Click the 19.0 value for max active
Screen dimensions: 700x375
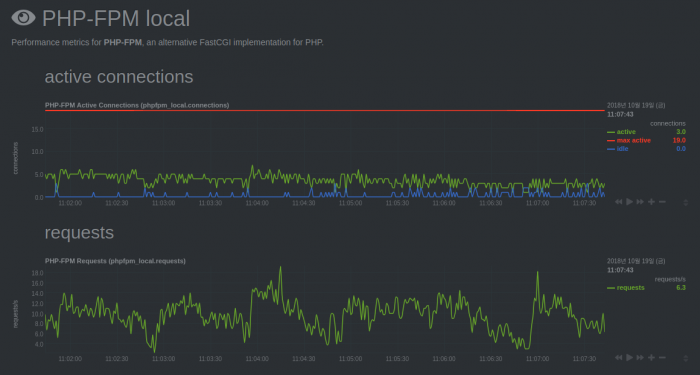[x=679, y=140]
